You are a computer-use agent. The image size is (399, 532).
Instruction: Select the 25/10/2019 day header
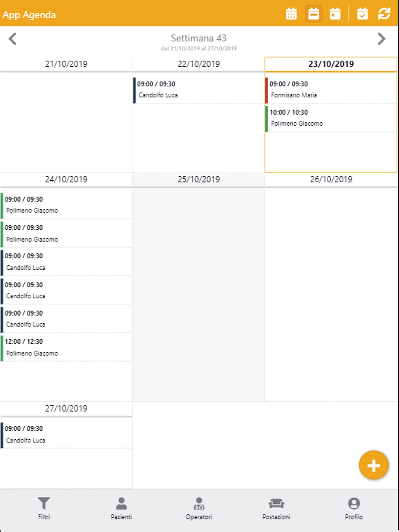point(199,179)
